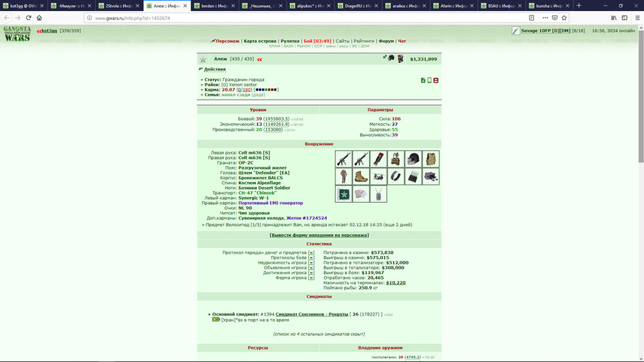The width and height of the screenshot is (644, 362).
Task: Click the Alpenflage suit item icon
Action: click(x=343, y=177)
